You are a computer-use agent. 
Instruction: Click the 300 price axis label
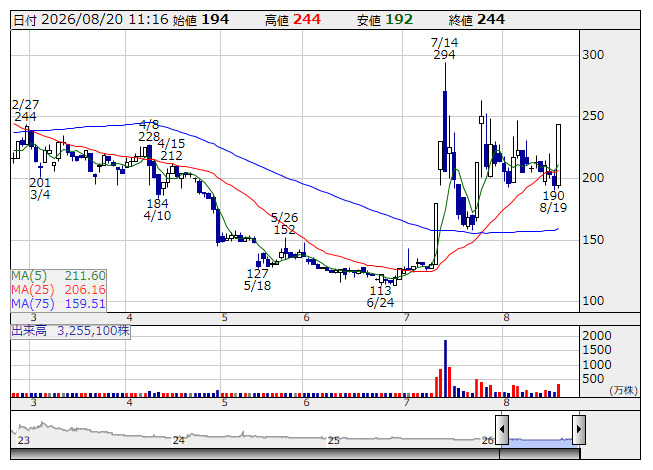593,55
